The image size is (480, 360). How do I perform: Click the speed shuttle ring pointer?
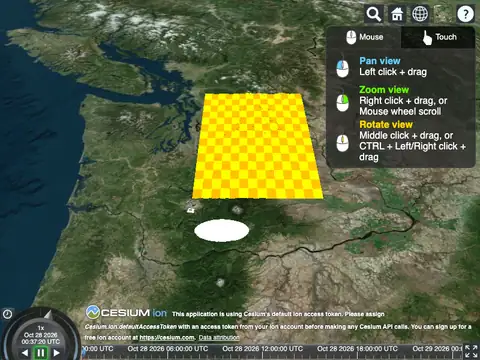[48, 314]
